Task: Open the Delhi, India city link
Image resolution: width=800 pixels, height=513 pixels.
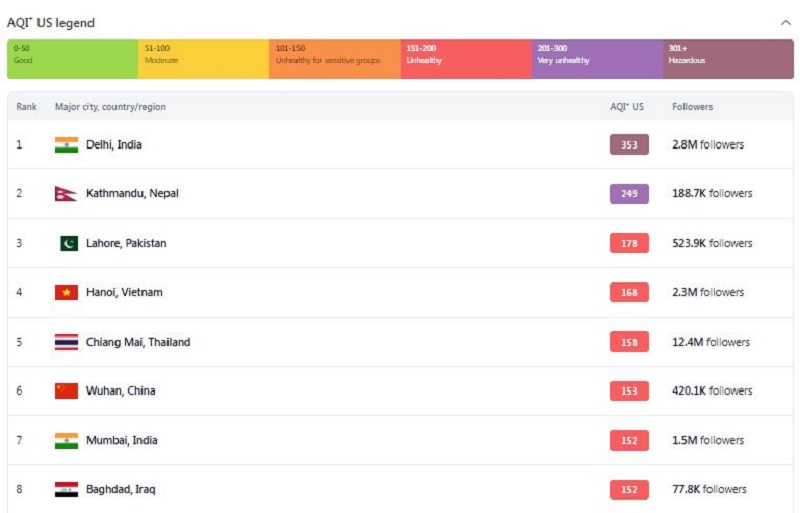Action: (114, 145)
